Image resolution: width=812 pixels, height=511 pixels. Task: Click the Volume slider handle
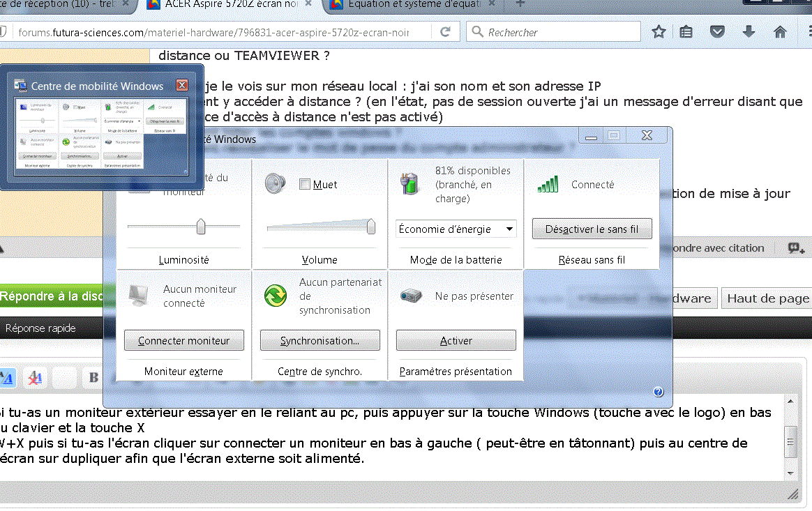coord(371,227)
